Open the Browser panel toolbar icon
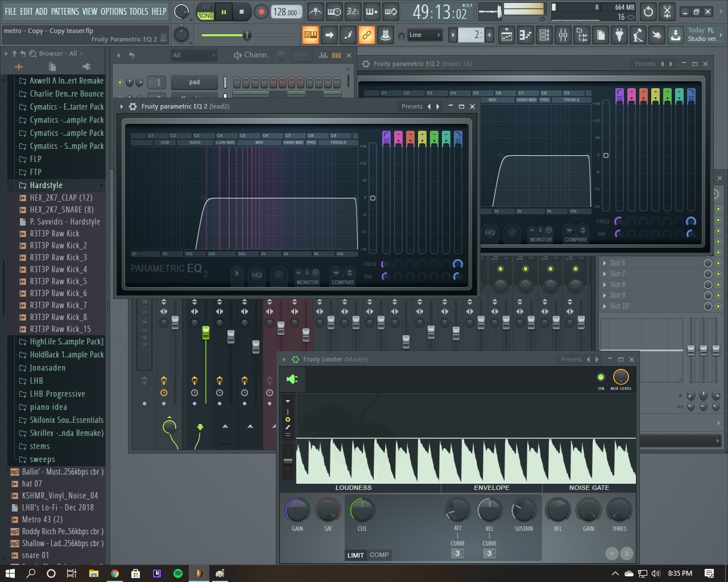 click(x=582, y=35)
